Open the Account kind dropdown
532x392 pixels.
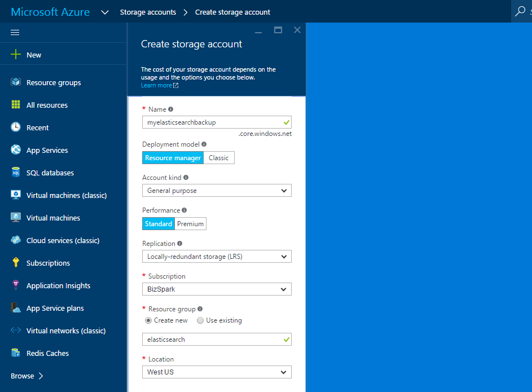pos(217,190)
